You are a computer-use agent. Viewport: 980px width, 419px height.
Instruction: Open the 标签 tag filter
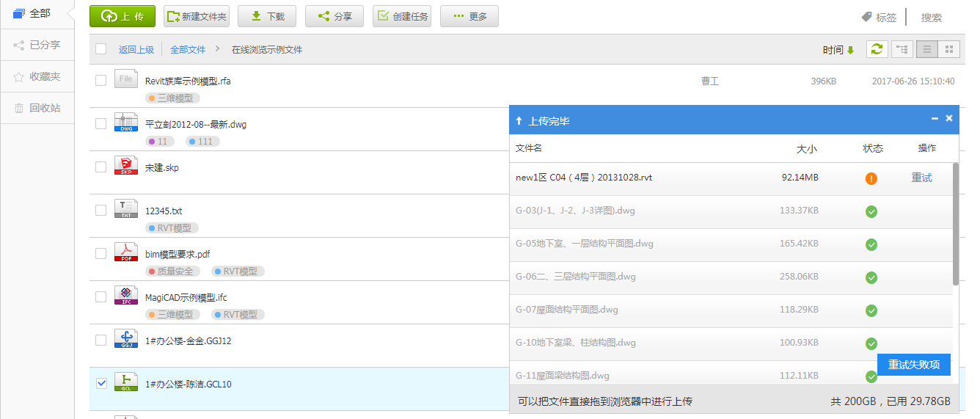pyautogui.click(x=879, y=17)
